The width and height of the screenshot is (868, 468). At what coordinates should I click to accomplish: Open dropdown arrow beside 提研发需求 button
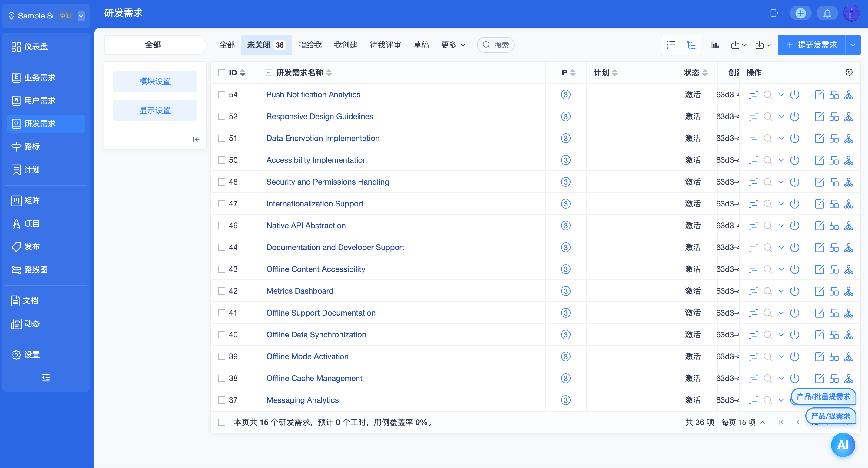[x=853, y=45]
